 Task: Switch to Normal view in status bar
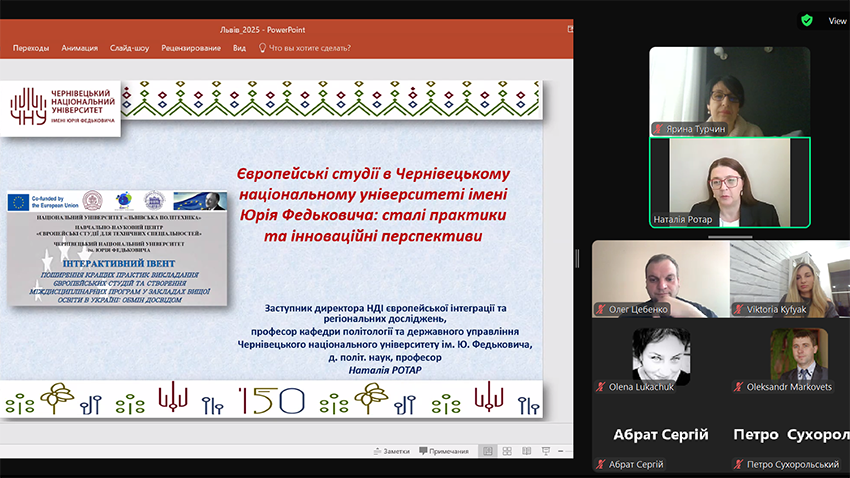(487, 451)
